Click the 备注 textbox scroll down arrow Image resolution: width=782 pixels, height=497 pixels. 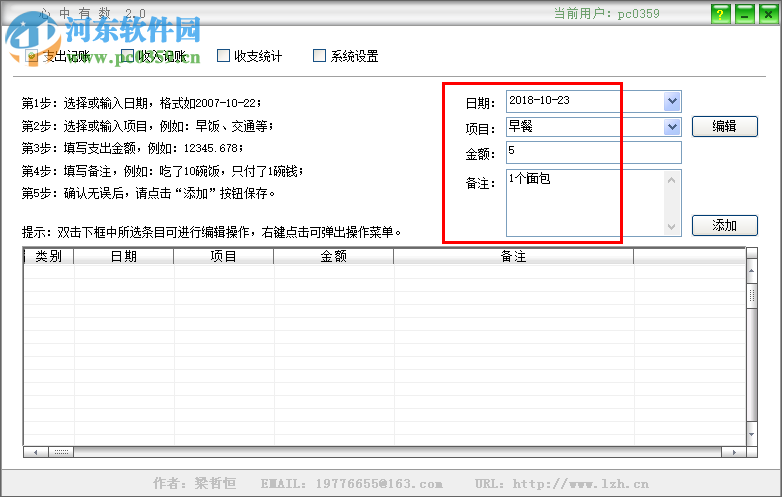click(672, 227)
